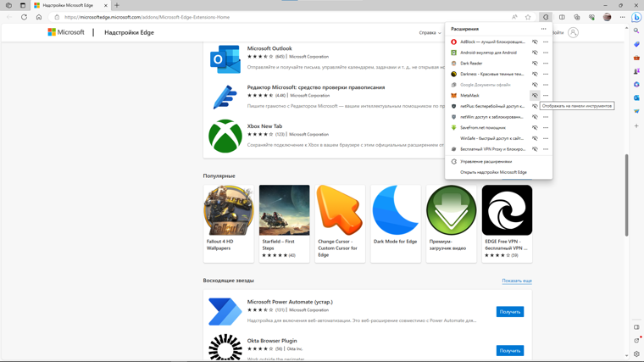Show SaveFrom.net помощник on the toolbar
The image size is (644, 362).
[535, 128]
